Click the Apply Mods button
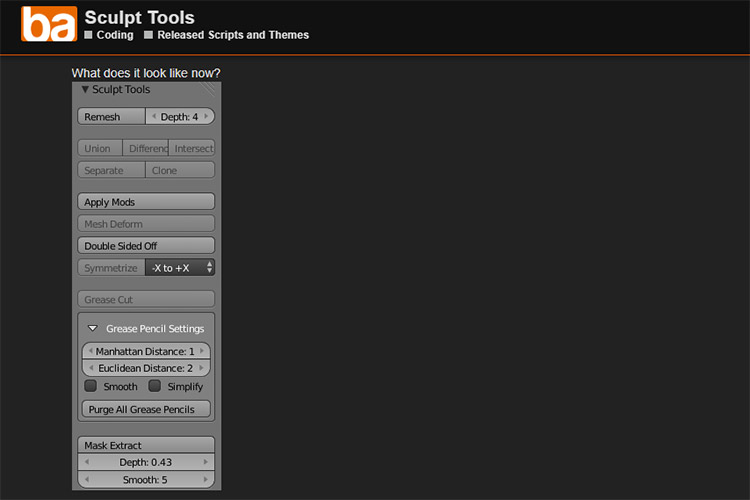Image resolution: width=750 pixels, height=500 pixels. coord(146,202)
